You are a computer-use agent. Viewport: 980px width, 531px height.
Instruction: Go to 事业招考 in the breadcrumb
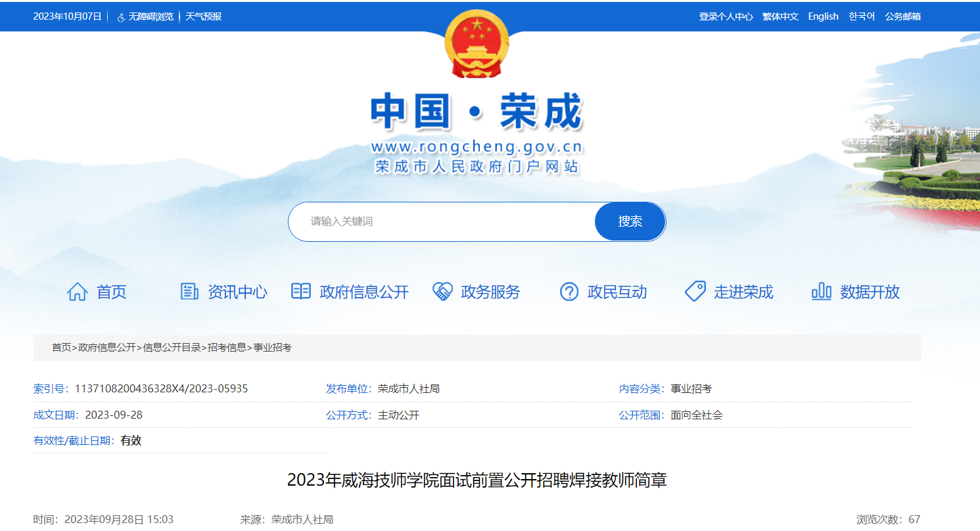point(272,348)
